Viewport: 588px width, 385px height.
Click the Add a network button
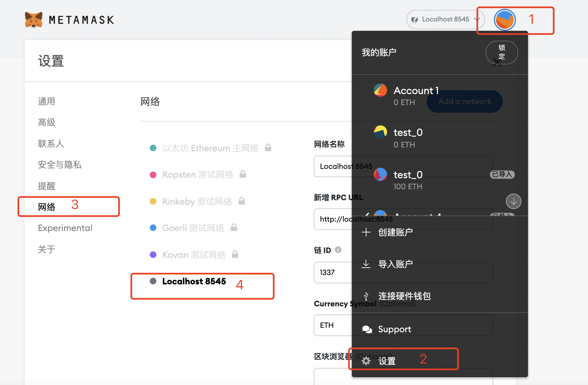click(465, 101)
